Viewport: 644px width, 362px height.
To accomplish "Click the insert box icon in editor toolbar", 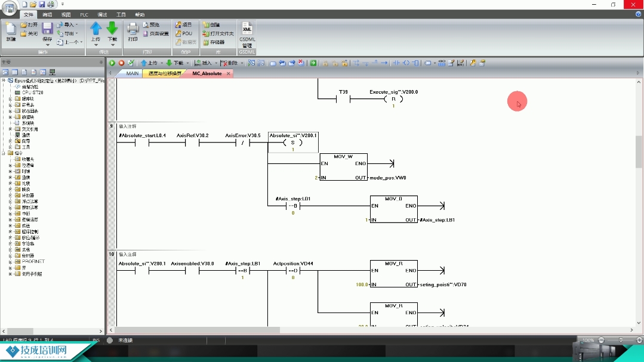I will coord(415,63).
